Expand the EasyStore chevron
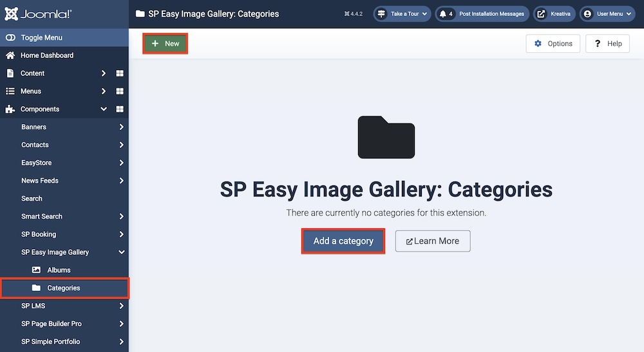Viewport: 644px width, 352px height. tap(121, 163)
